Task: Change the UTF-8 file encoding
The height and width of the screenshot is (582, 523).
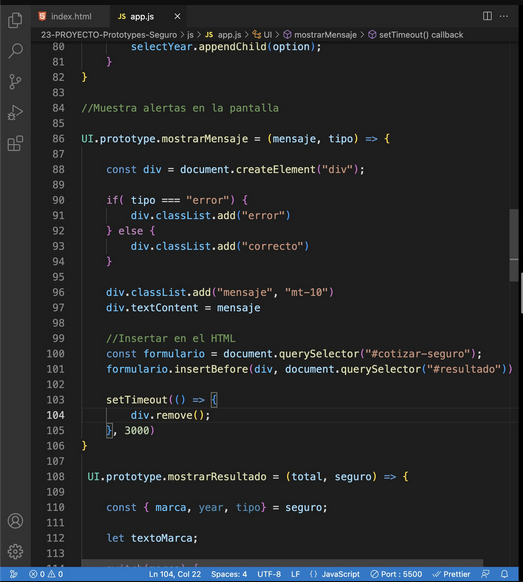Action: coord(269,574)
